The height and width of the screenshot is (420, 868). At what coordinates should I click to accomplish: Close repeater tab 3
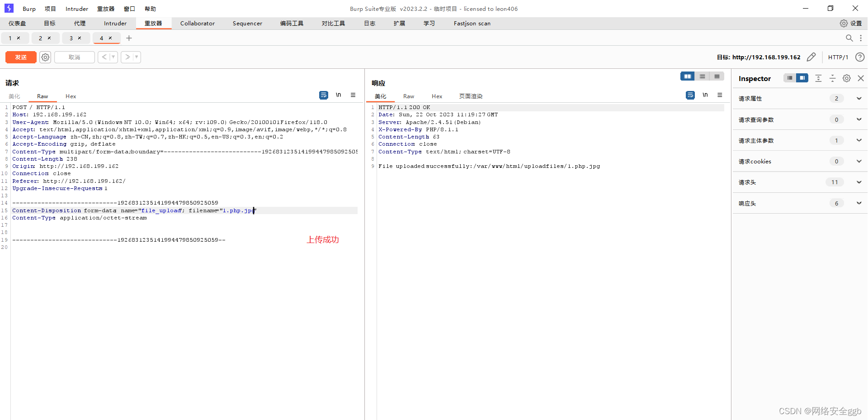pos(80,38)
